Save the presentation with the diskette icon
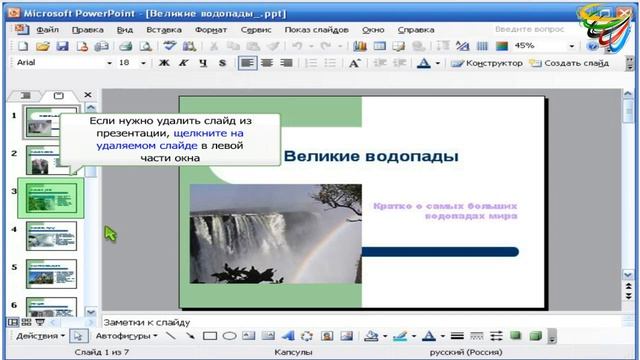The height and width of the screenshot is (360, 640). (x=62, y=46)
